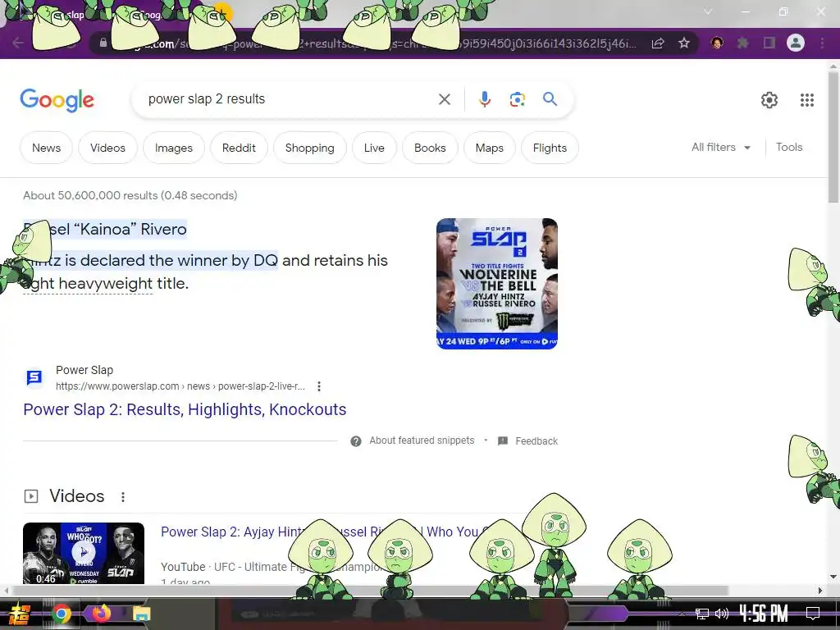Select the Images filter tab

(174, 148)
